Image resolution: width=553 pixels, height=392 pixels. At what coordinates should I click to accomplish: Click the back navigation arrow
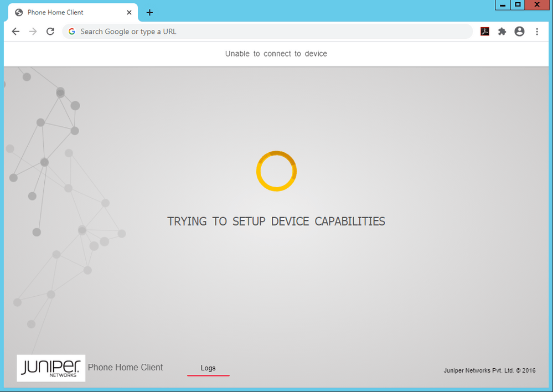(x=15, y=32)
